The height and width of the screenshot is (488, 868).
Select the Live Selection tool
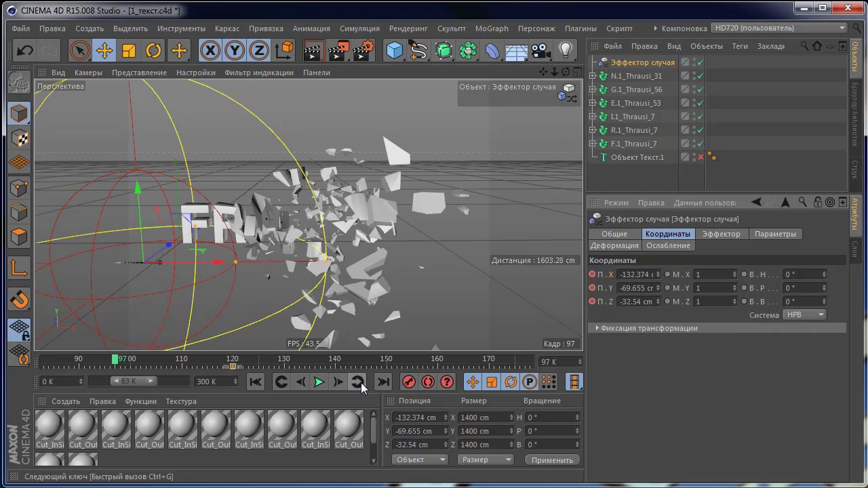pos(80,51)
